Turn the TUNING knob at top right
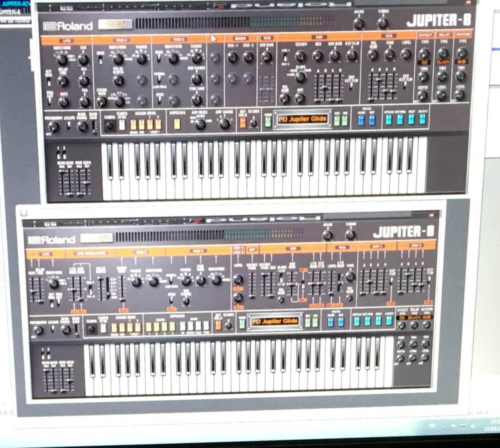Viewport: 500px width, 448px height. pos(383,23)
